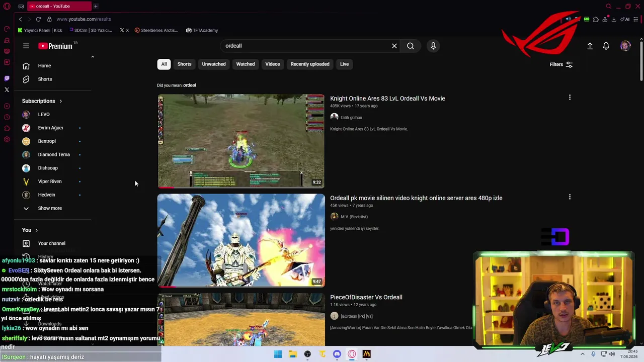Open the 9:32 Knight Online video thumbnail
The image size is (644, 362).
tap(241, 141)
